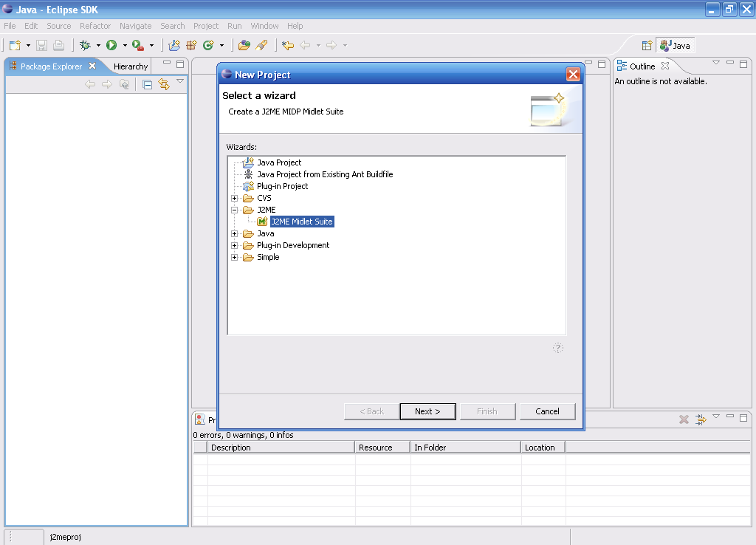Viewport: 756px width, 545px height.
Task: Toggle Link with Editor in Package Explorer
Action: tap(164, 84)
